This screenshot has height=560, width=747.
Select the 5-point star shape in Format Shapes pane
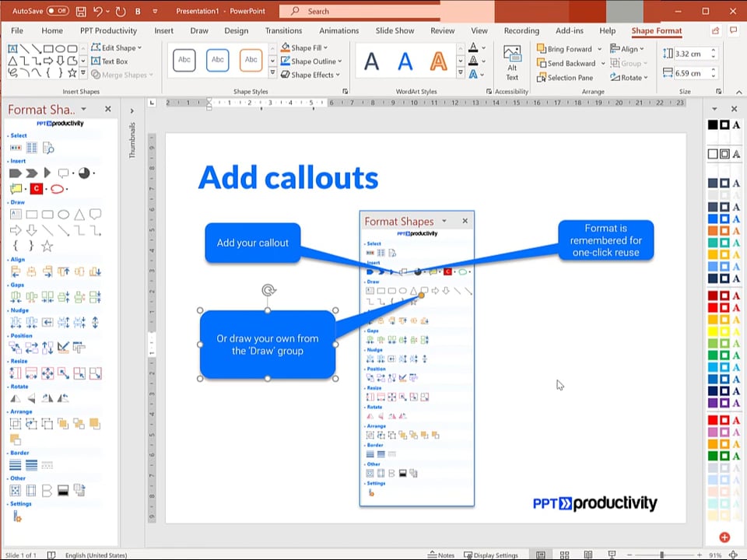tap(47, 246)
